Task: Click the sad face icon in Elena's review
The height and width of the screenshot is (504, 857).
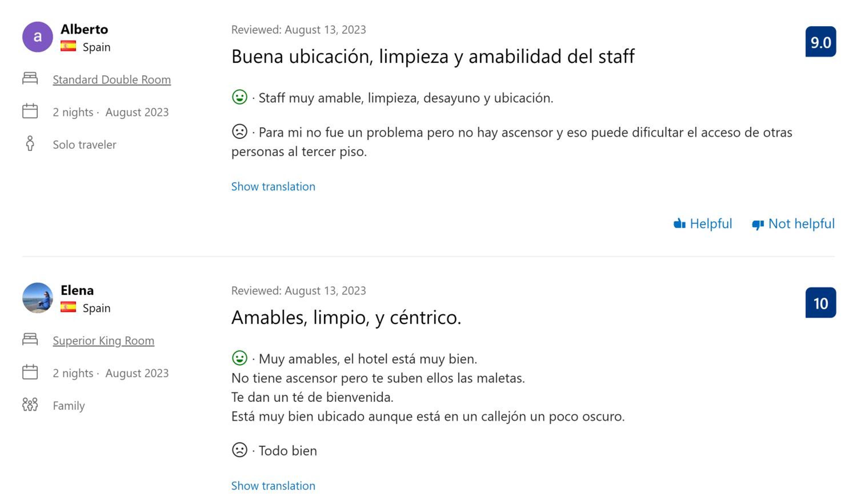Action: pyautogui.click(x=239, y=450)
